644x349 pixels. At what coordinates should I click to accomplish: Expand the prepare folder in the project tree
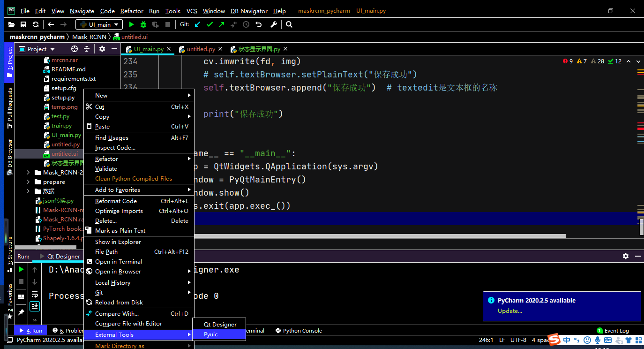point(28,182)
